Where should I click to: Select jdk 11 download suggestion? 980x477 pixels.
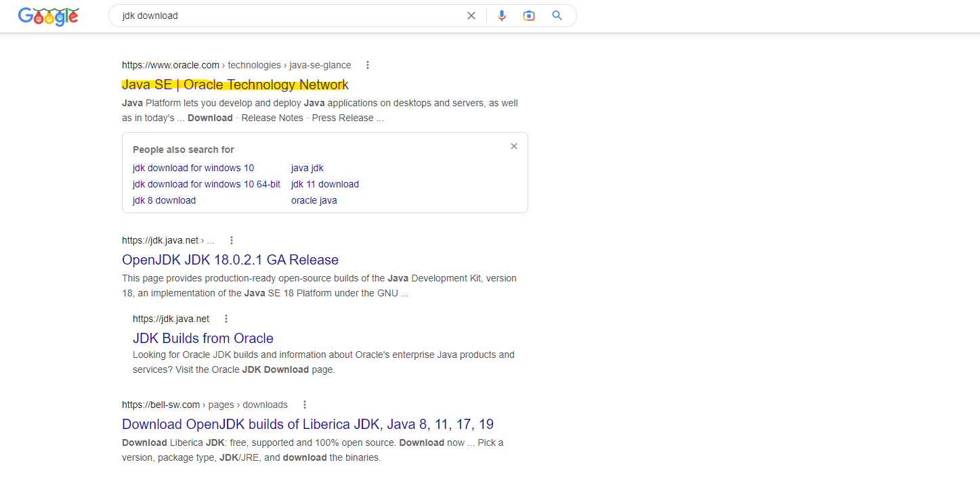pyautogui.click(x=325, y=184)
